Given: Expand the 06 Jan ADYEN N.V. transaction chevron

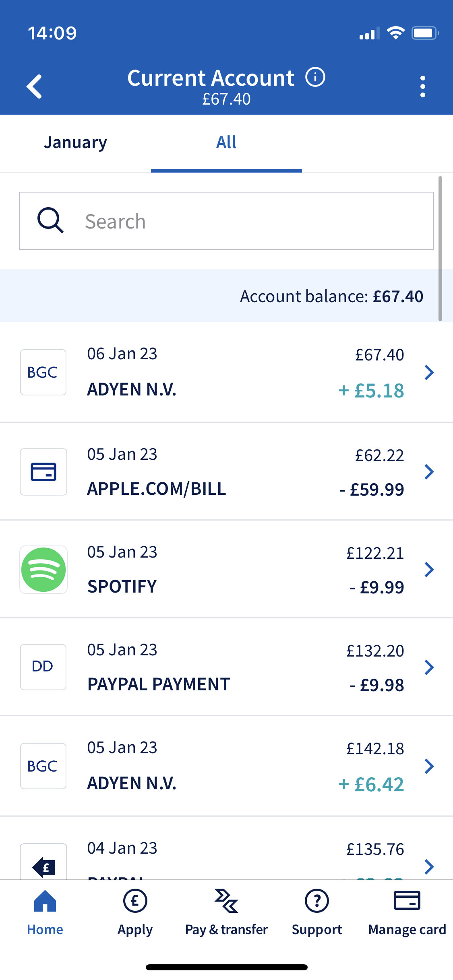Looking at the screenshot, I should (x=429, y=372).
